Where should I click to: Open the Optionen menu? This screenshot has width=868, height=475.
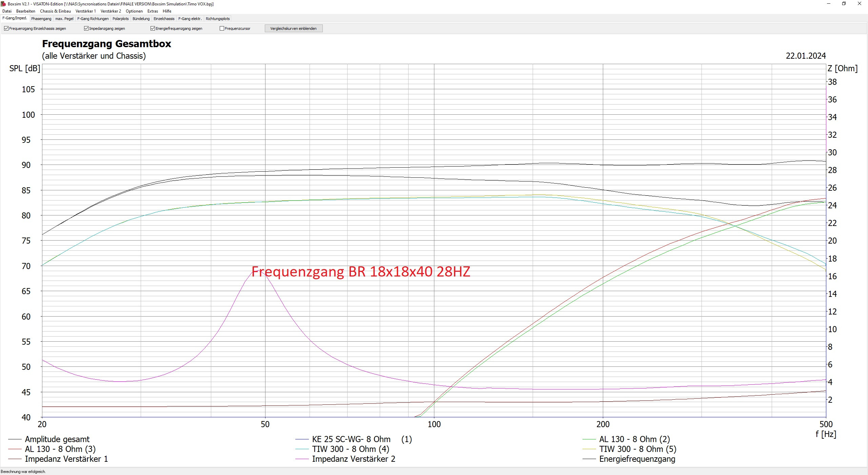[x=134, y=11]
